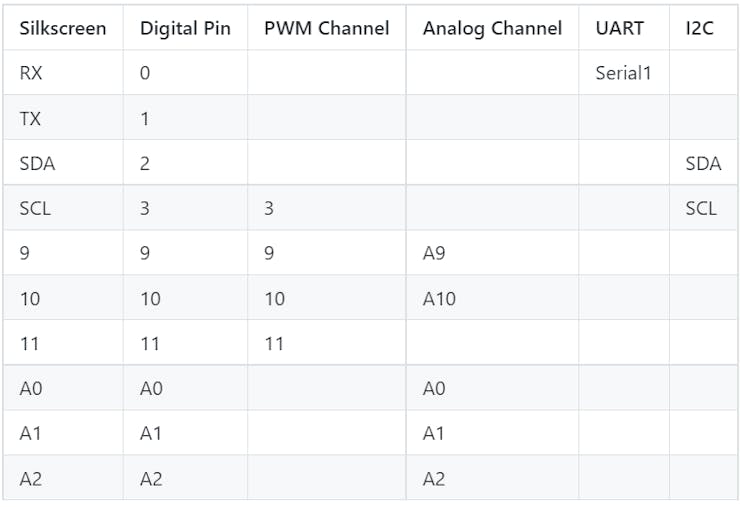Select the A10 analog channel cell
The width and height of the screenshot is (740, 507).
tap(439, 298)
